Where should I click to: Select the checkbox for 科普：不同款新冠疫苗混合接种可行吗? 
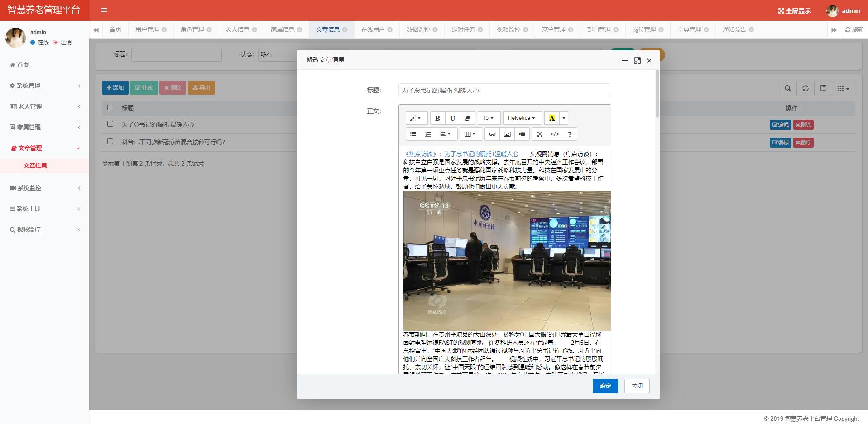pyautogui.click(x=110, y=141)
